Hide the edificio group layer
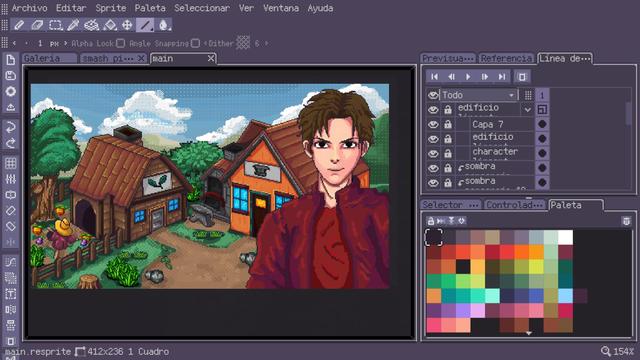Viewport: 640px width, 360px height. [x=433, y=110]
